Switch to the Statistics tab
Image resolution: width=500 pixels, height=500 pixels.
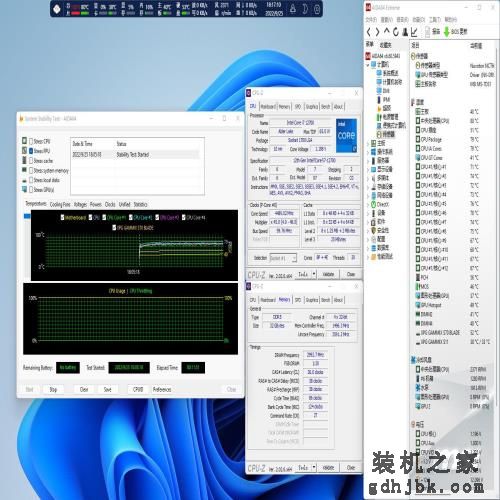[140, 204]
